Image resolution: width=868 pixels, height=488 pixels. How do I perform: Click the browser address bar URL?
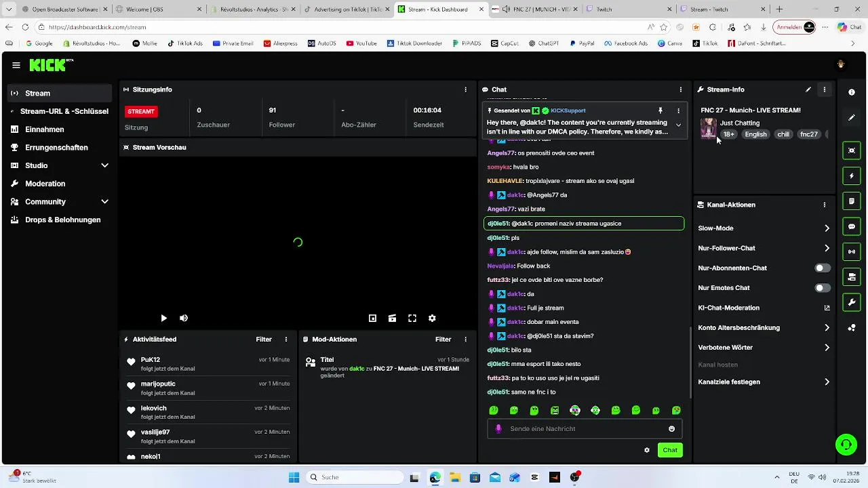[97, 27]
